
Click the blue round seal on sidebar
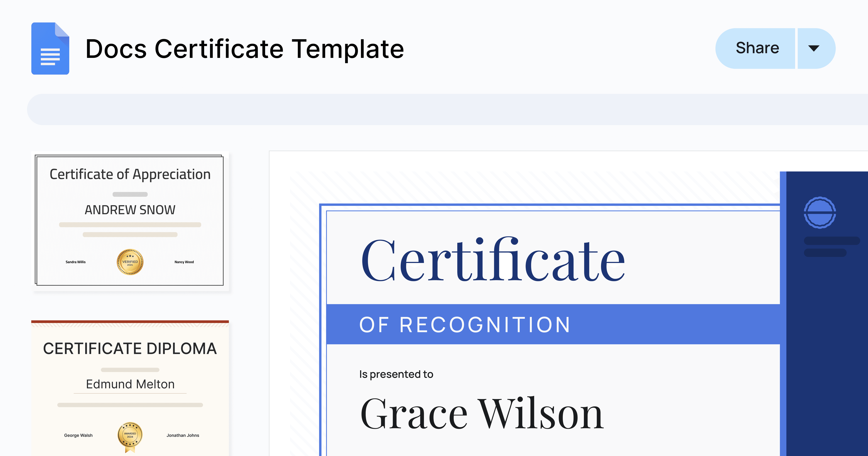[819, 212]
